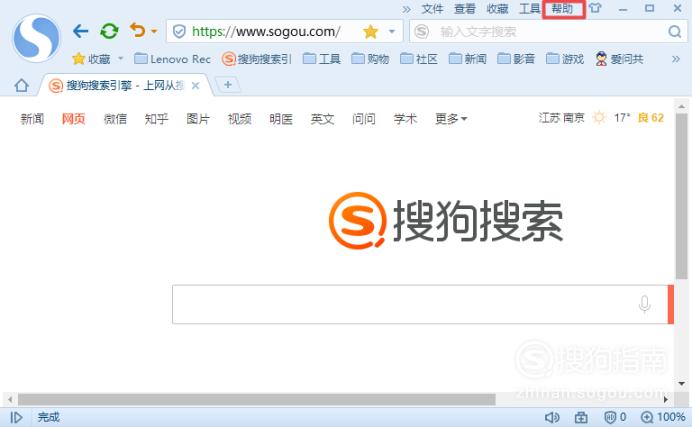This screenshot has height=427, width=692.
Task: Click the horizontal scrollbar thumb
Action: click(x=256, y=399)
